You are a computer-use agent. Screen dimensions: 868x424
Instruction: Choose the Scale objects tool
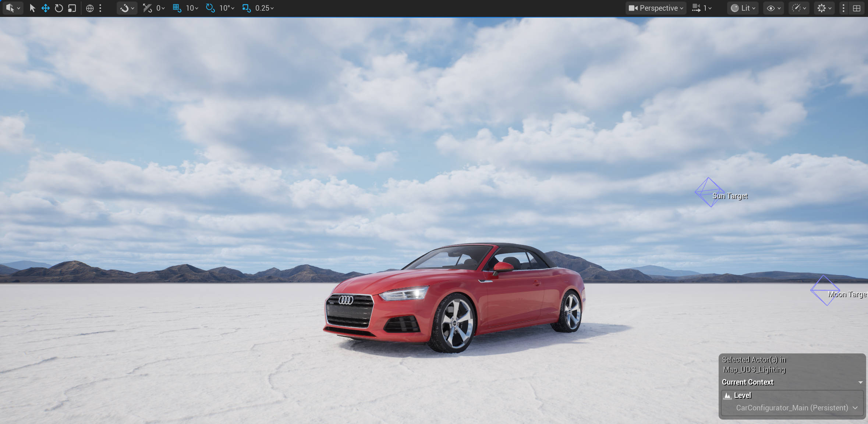click(x=72, y=8)
